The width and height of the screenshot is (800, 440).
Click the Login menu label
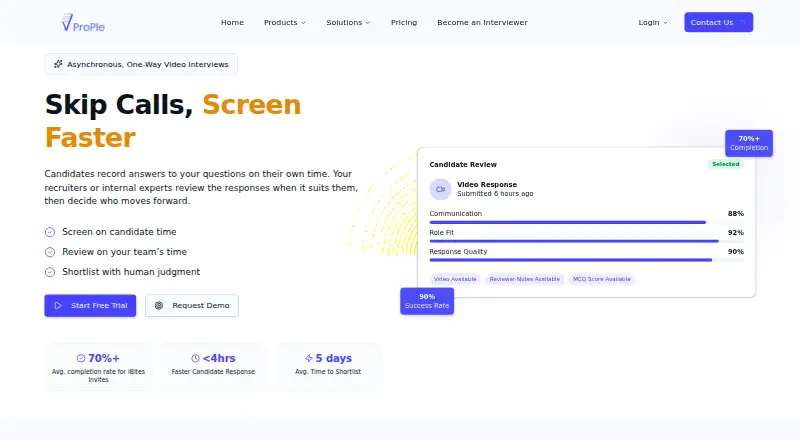[648, 22]
